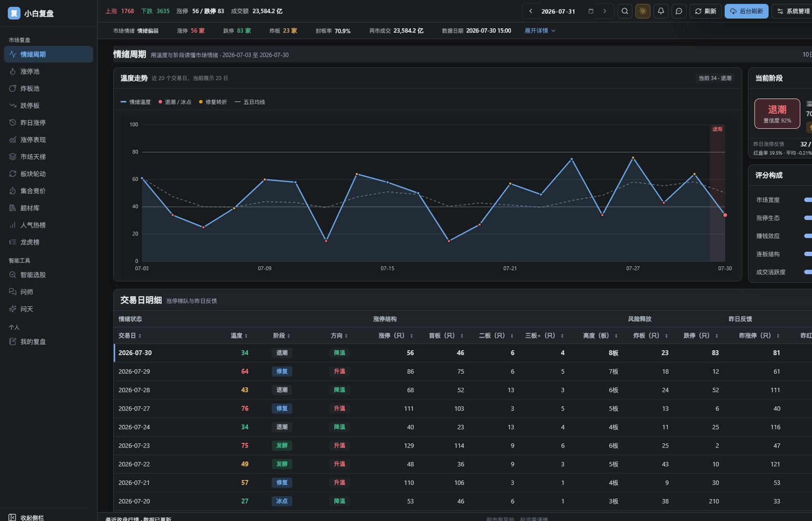Expand market details via 展开详情
812x521 pixels.
point(540,30)
